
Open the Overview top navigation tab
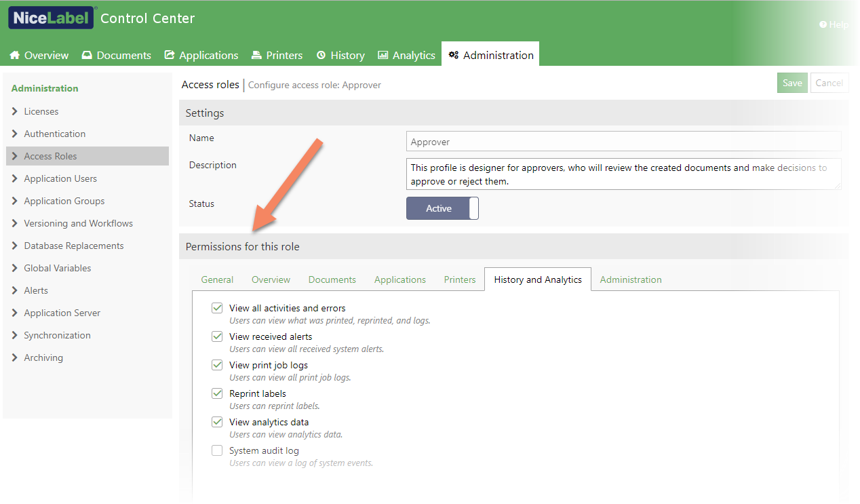click(x=39, y=55)
